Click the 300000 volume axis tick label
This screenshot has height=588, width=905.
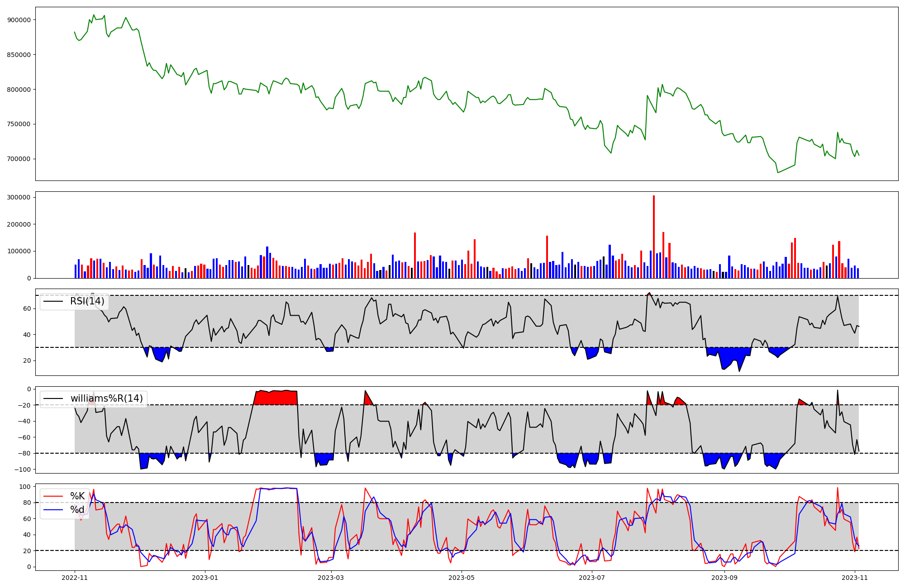(x=19, y=197)
